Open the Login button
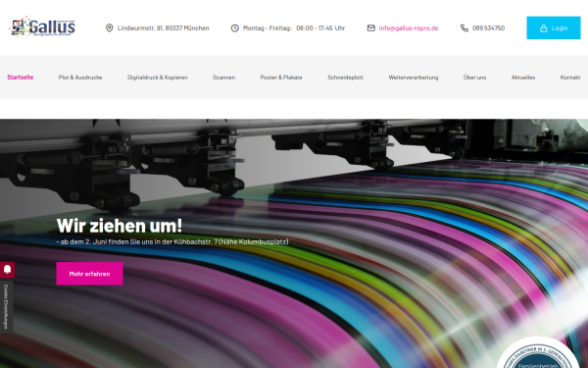588x368 pixels. tap(553, 27)
